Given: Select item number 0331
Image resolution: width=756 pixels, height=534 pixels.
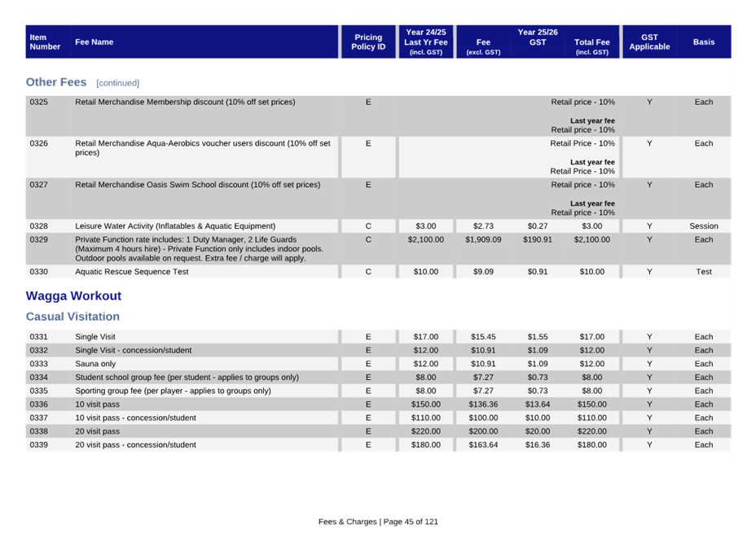Looking at the screenshot, I should [38, 337].
